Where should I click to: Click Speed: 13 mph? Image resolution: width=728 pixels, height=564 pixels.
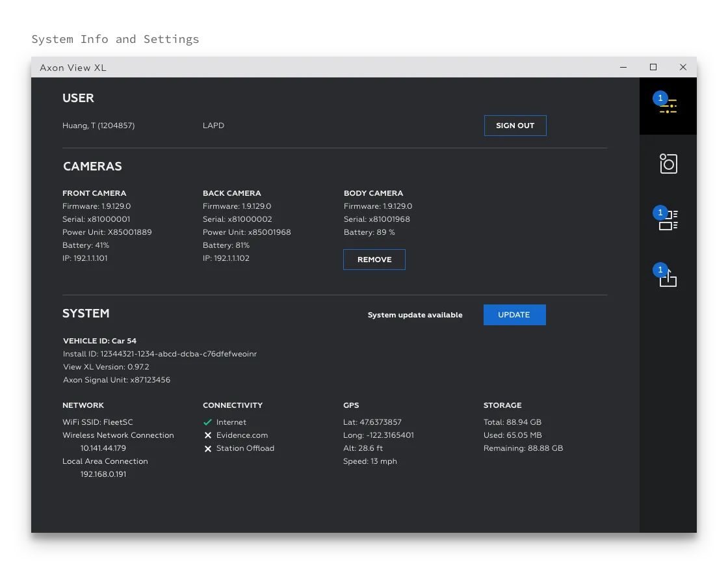point(370,461)
